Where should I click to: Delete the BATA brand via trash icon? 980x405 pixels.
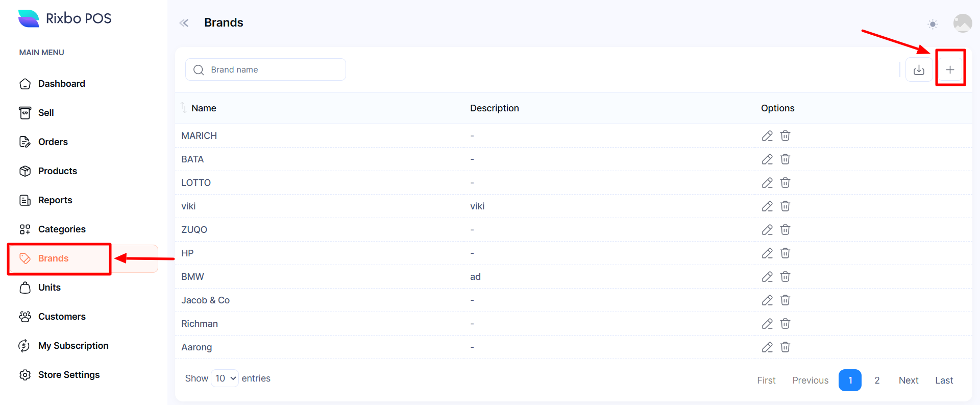pyautogui.click(x=785, y=159)
